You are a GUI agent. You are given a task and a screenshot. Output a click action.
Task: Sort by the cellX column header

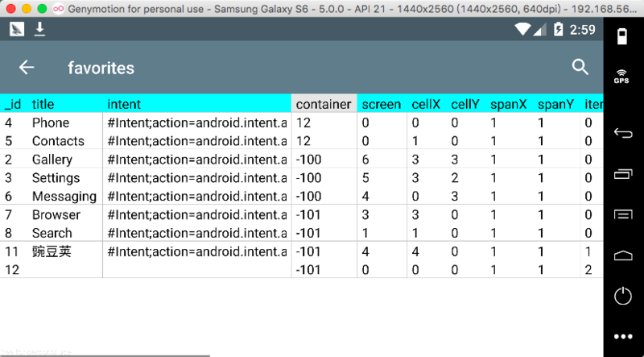pos(426,105)
